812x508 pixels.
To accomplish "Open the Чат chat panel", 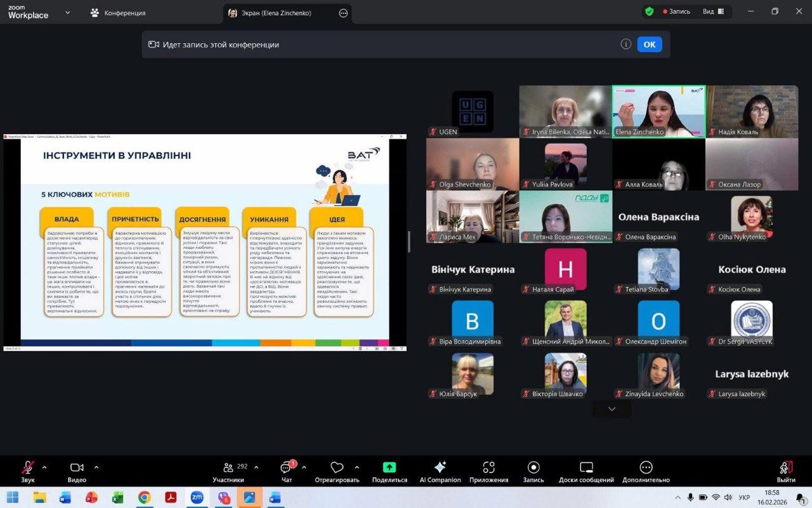I will click(x=286, y=471).
